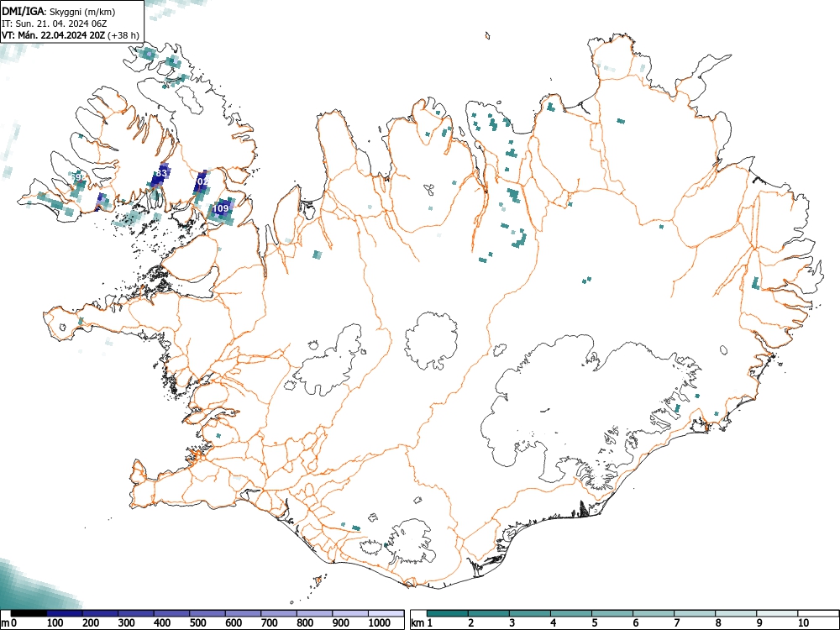Click the 'DMI/IGA: Skyggni (m/km)' title text
840x630 pixels.
coord(59,11)
